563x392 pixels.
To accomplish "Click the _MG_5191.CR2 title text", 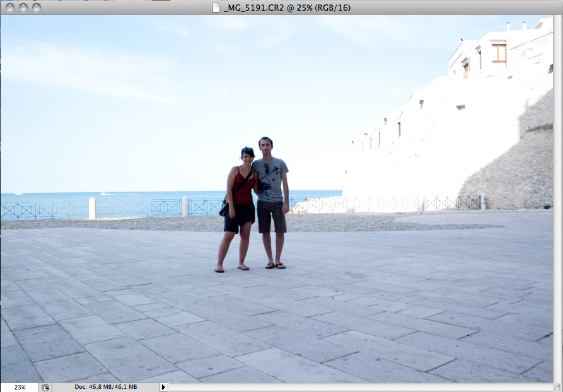I will [287, 8].
